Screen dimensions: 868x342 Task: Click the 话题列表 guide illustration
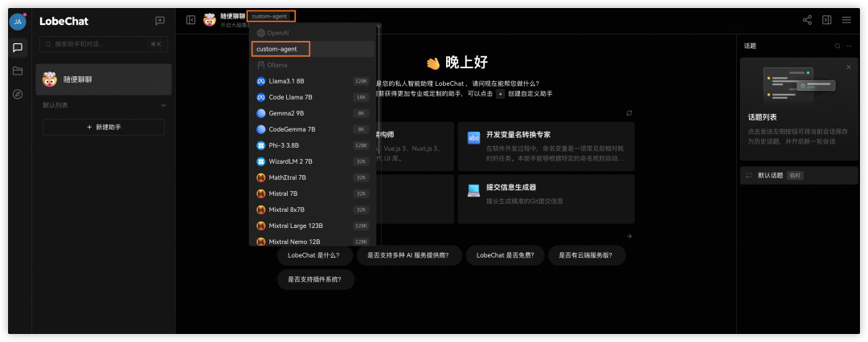(x=799, y=87)
